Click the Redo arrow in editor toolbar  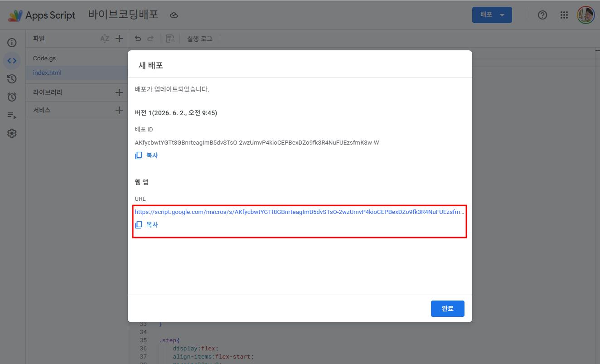pyautogui.click(x=150, y=39)
